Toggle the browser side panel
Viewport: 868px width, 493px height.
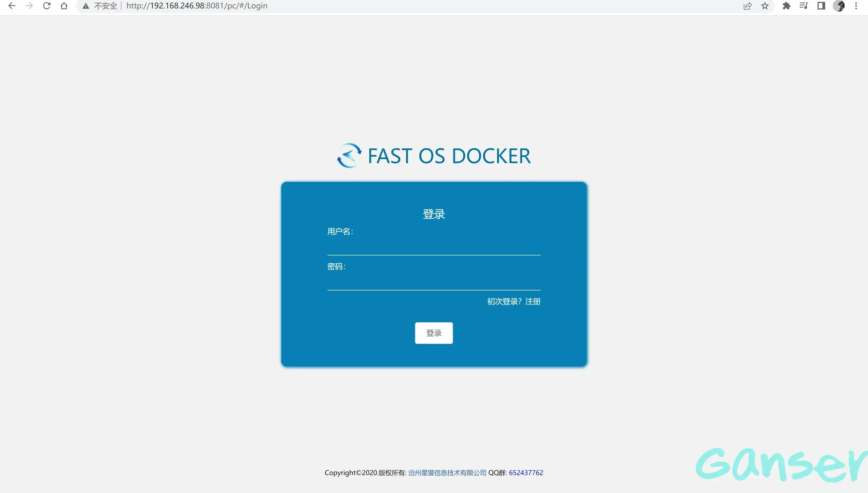pos(821,6)
